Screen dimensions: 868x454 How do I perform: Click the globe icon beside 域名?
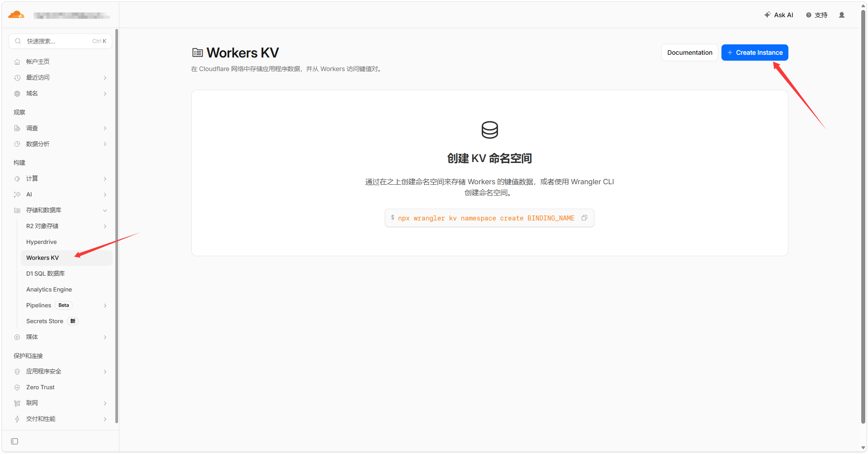(17, 94)
